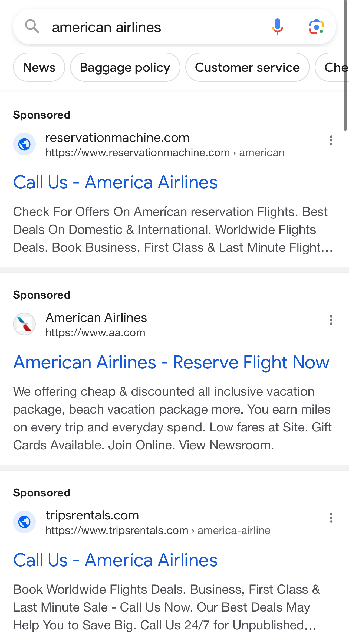Image resolution: width=349 pixels, height=644 pixels.
Task: Click the American Airlines logo favicon
Action: [24, 324]
